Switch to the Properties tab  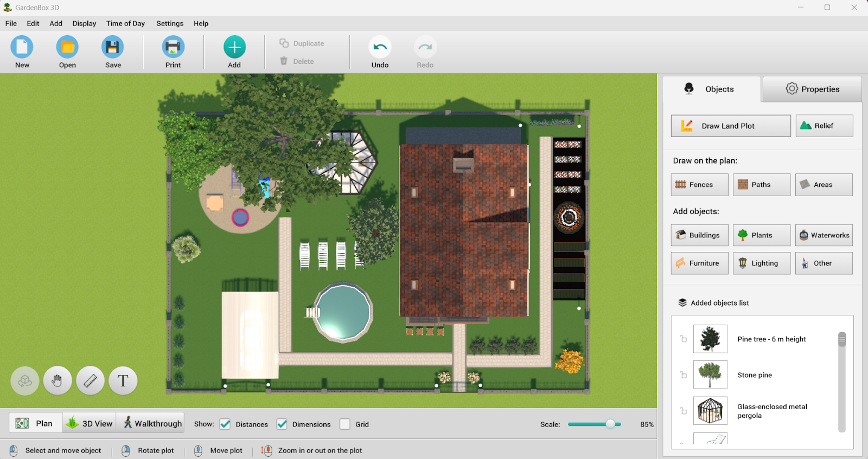pos(812,89)
